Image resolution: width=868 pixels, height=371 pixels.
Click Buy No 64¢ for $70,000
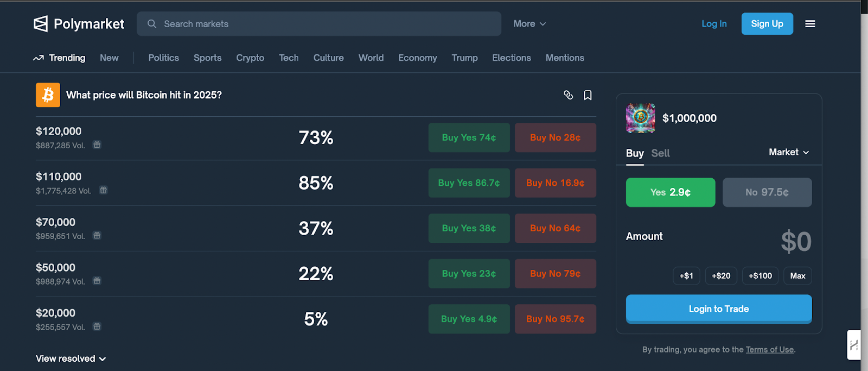pos(556,228)
